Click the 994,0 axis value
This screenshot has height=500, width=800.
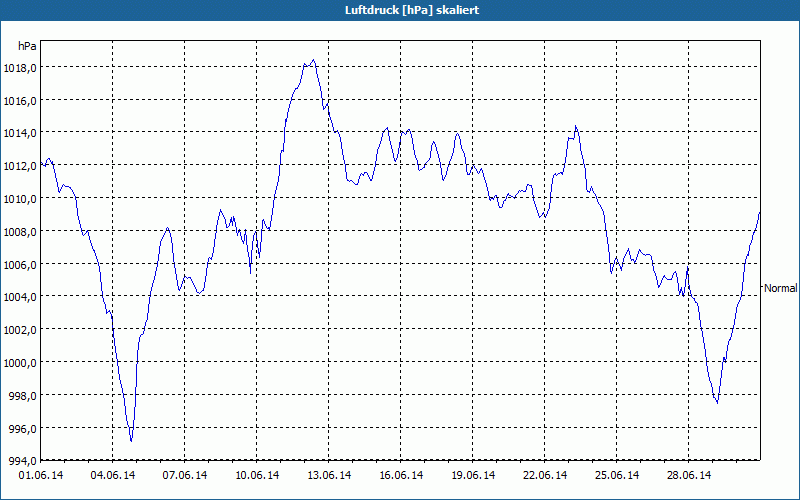(23, 461)
